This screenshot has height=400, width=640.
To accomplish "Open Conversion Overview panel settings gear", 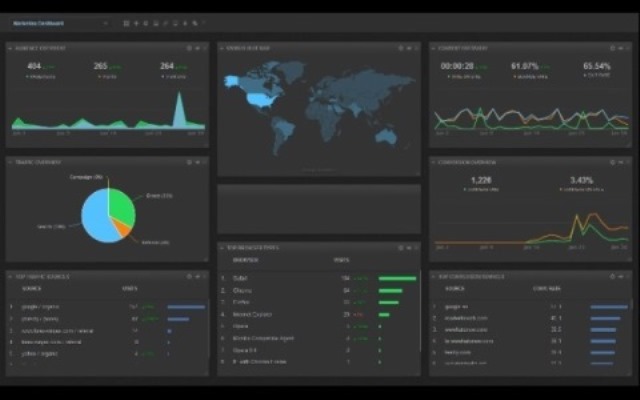I will pyautogui.click(x=612, y=162).
